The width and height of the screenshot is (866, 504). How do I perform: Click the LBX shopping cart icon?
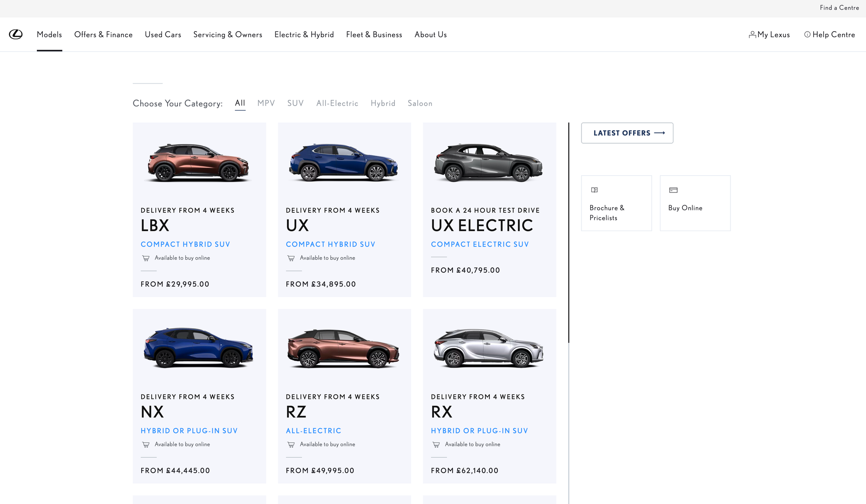(146, 258)
